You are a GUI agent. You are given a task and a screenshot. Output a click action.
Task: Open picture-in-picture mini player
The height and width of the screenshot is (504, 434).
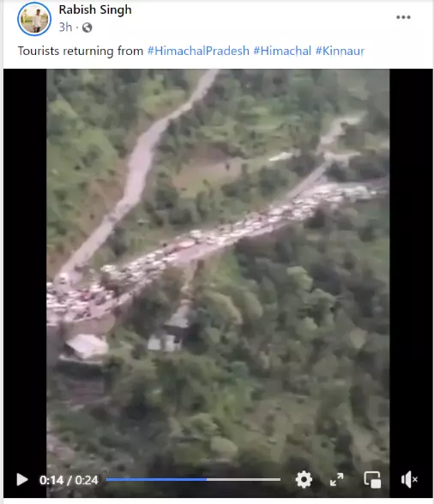coord(372,480)
